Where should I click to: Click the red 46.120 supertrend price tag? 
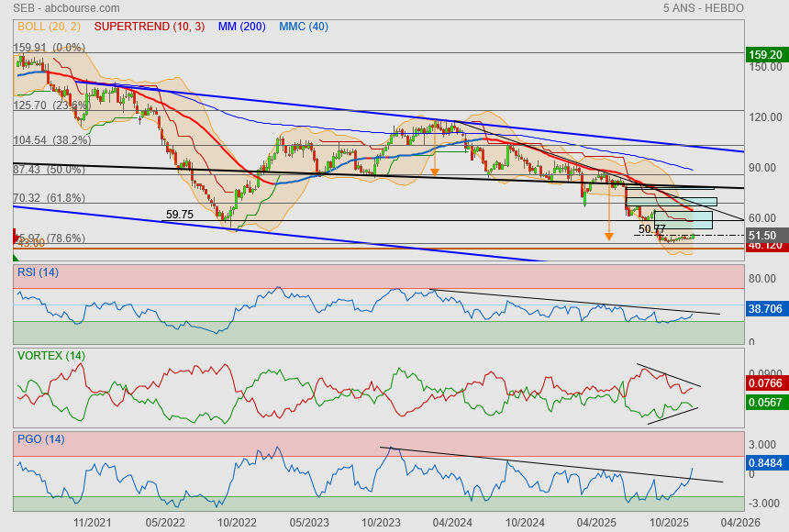pyautogui.click(x=765, y=246)
